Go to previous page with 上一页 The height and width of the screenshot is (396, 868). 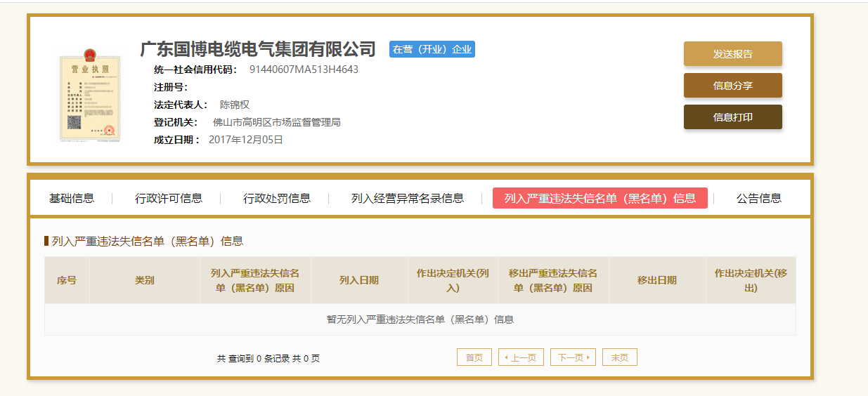pos(521,357)
